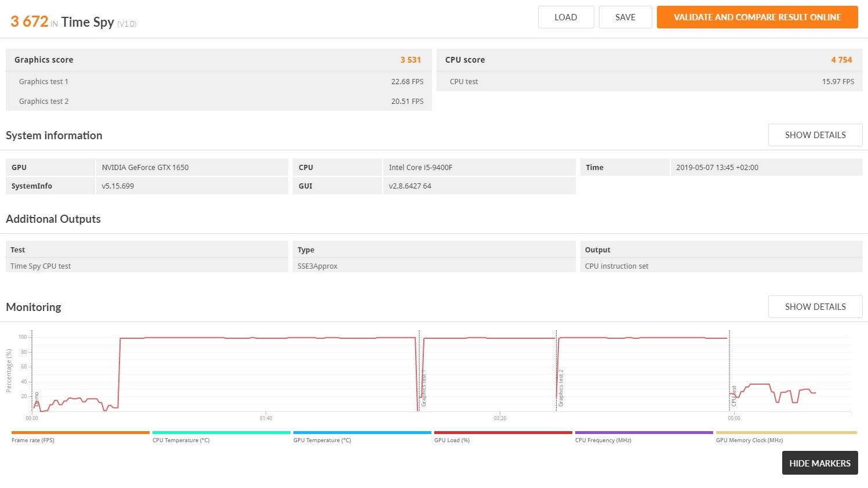Screen dimensions: 868x488
Task: Toggle Frame rate (FPS) legend bar
Action: coord(81,432)
